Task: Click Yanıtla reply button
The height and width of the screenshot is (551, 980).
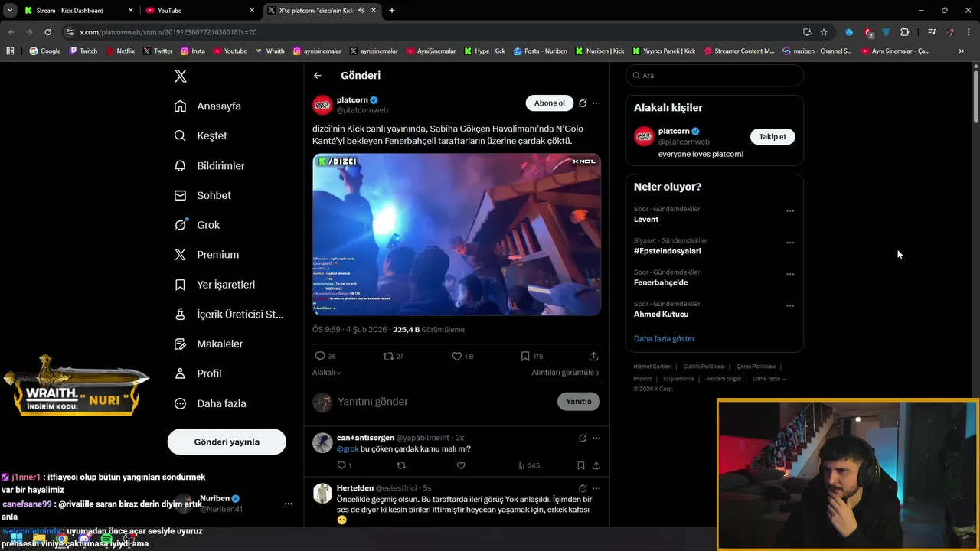Action: click(x=579, y=401)
